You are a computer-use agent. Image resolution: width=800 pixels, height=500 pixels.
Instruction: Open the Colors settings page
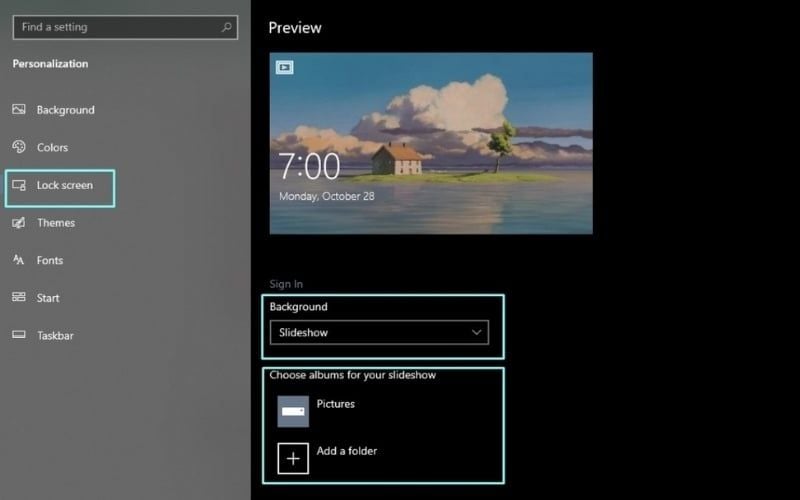coord(52,147)
